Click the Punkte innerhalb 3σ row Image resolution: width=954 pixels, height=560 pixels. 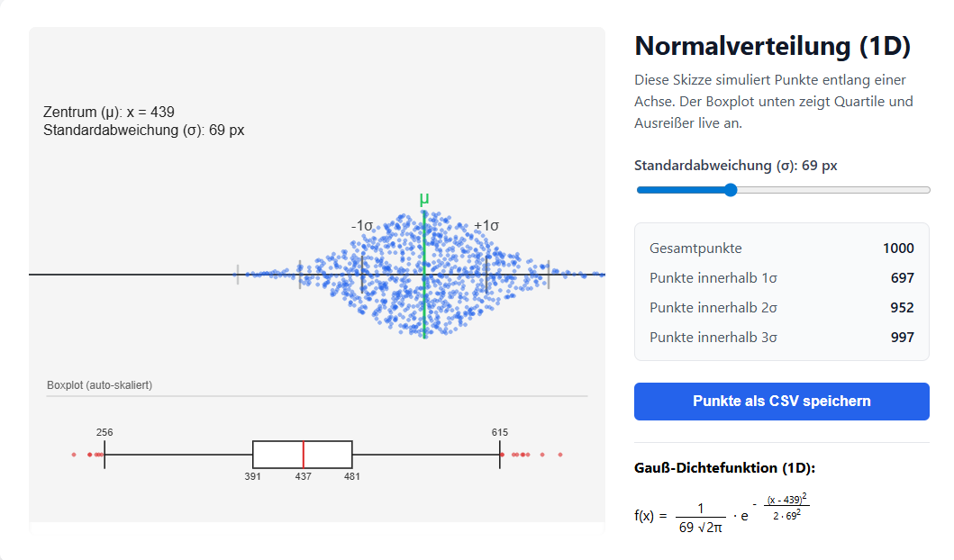click(781, 338)
